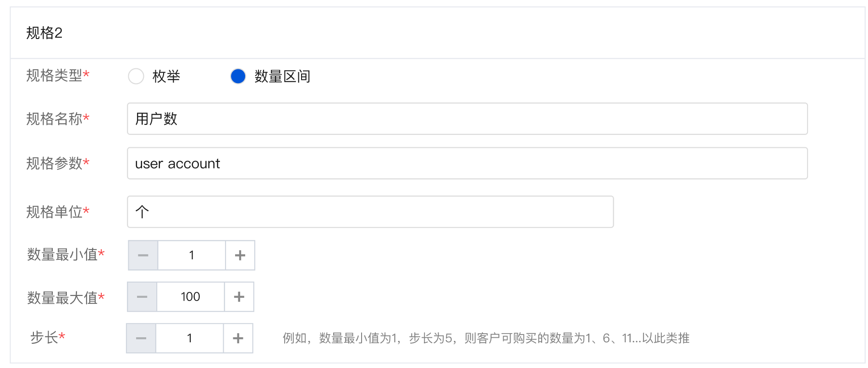The width and height of the screenshot is (868, 368).
Task: Decrease 数量最大值 with minus icon
Action: pyautogui.click(x=142, y=297)
